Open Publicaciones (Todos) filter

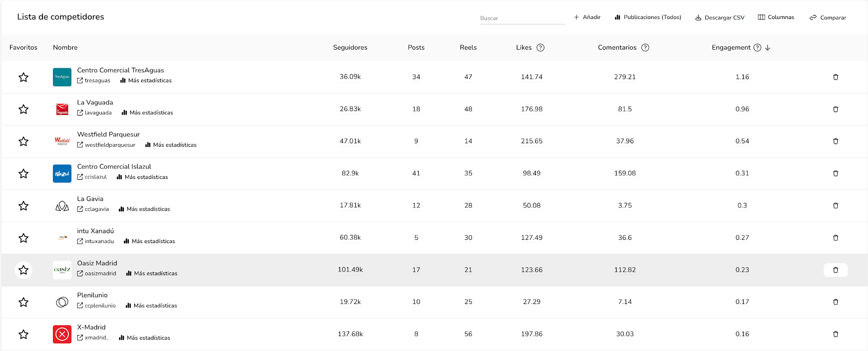tap(647, 17)
